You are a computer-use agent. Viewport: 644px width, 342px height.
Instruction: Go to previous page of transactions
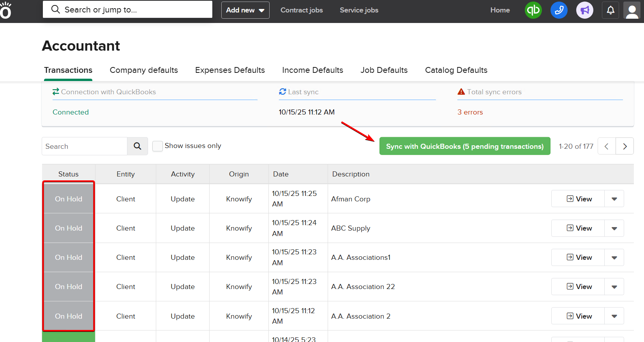[607, 146]
